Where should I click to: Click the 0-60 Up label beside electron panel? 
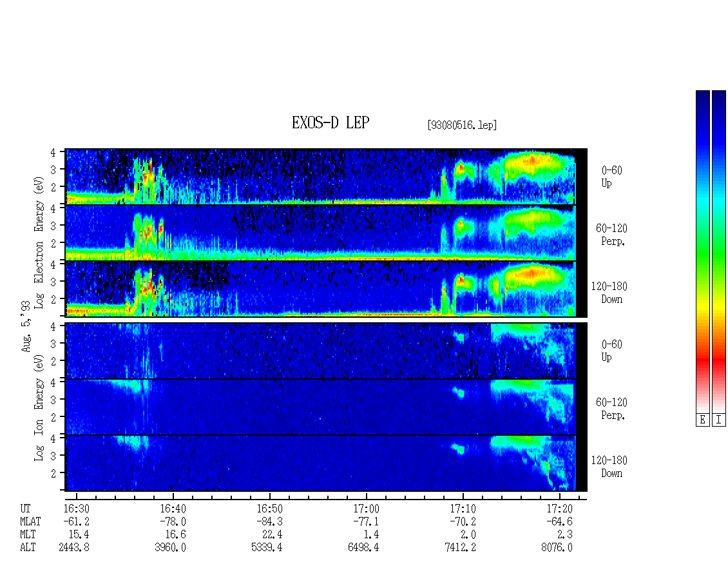611,177
